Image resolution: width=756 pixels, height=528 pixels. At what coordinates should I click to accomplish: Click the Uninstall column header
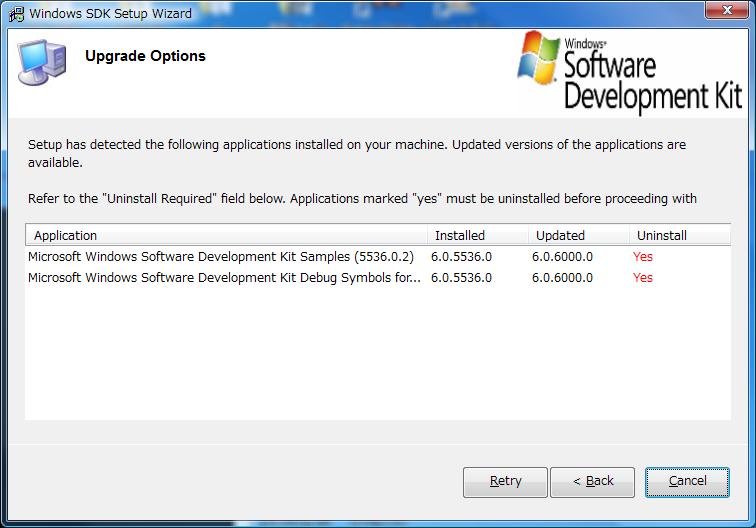coord(678,236)
